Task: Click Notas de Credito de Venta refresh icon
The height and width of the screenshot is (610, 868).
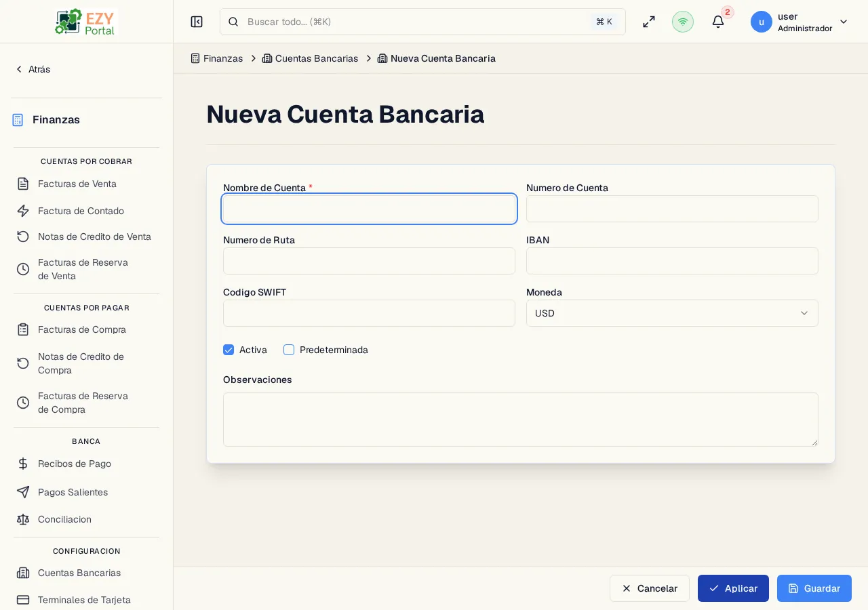Action: [x=23, y=237]
